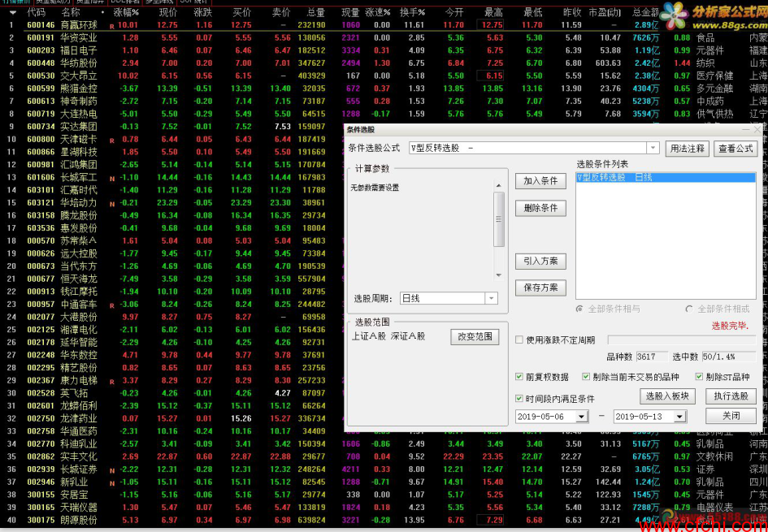Click the 加入条件 button
Viewport: 768px width, 532px height.
click(x=540, y=180)
